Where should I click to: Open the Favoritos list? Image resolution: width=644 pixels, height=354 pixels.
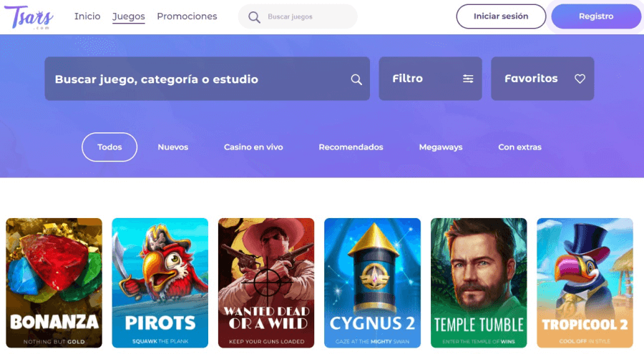[542, 79]
